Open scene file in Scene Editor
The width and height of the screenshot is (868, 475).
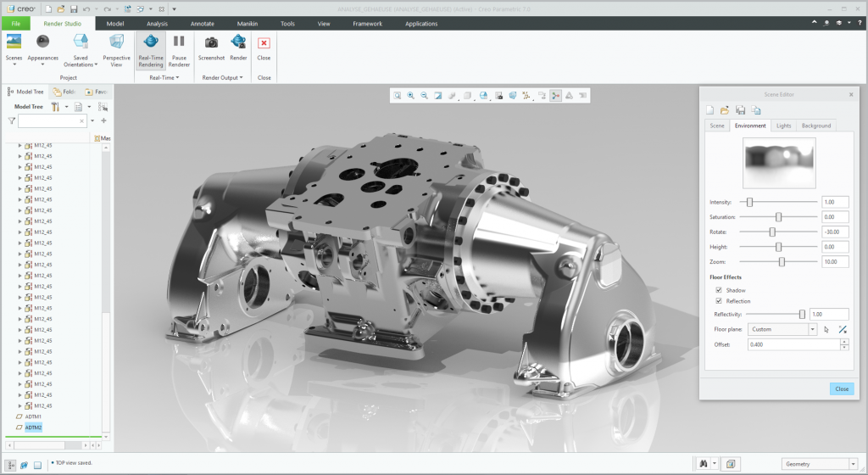pyautogui.click(x=725, y=110)
